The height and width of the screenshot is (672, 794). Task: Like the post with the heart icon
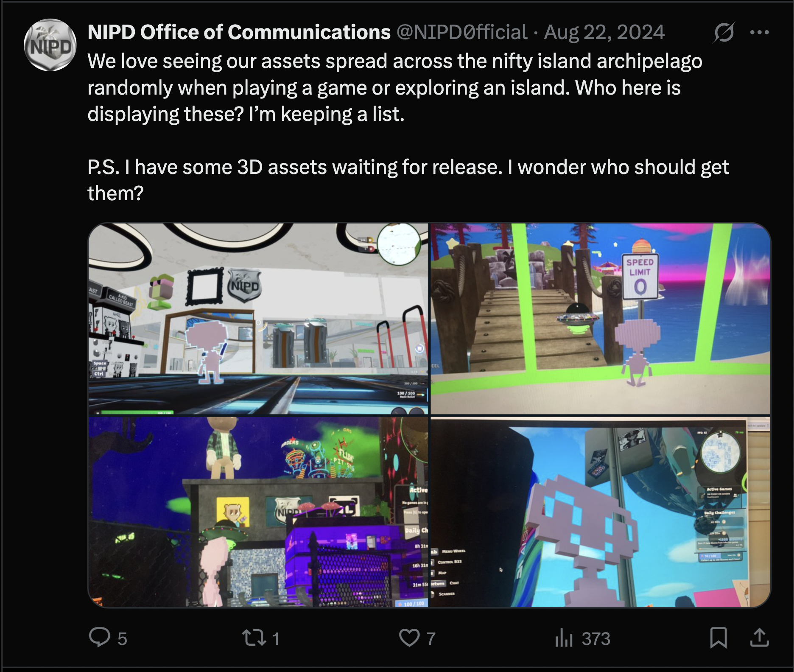coord(409,638)
